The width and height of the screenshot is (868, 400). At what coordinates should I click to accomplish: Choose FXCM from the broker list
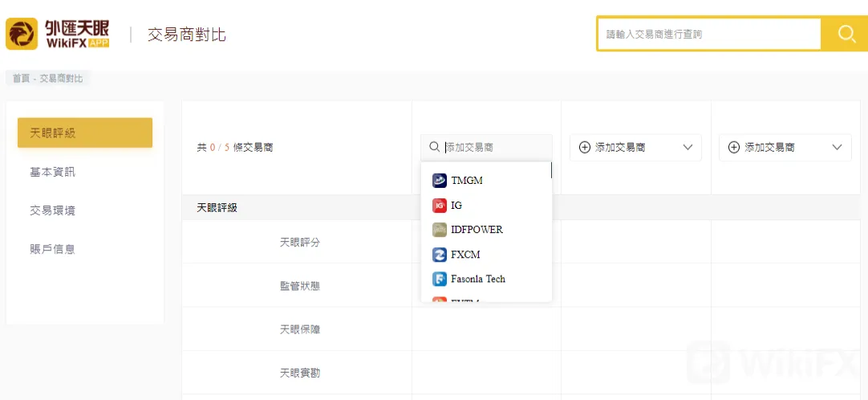[x=486, y=255]
